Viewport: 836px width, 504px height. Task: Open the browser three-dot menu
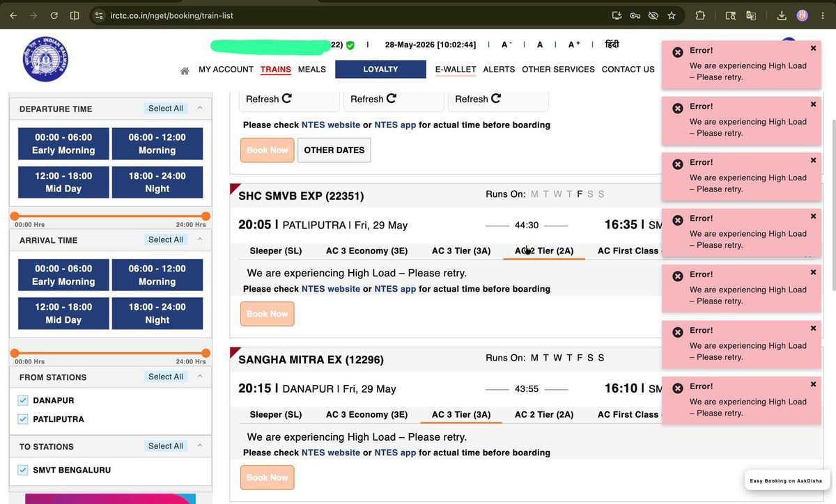[x=823, y=15]
